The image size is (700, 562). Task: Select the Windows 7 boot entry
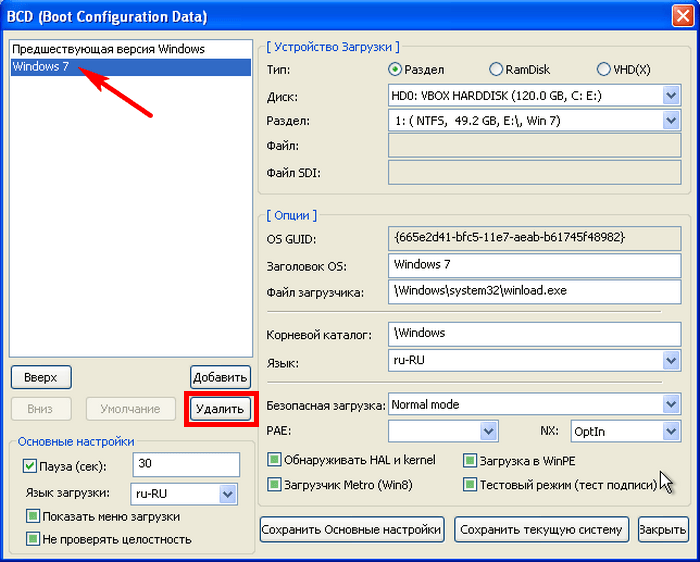pyautogui.click(x=131, y=67)
